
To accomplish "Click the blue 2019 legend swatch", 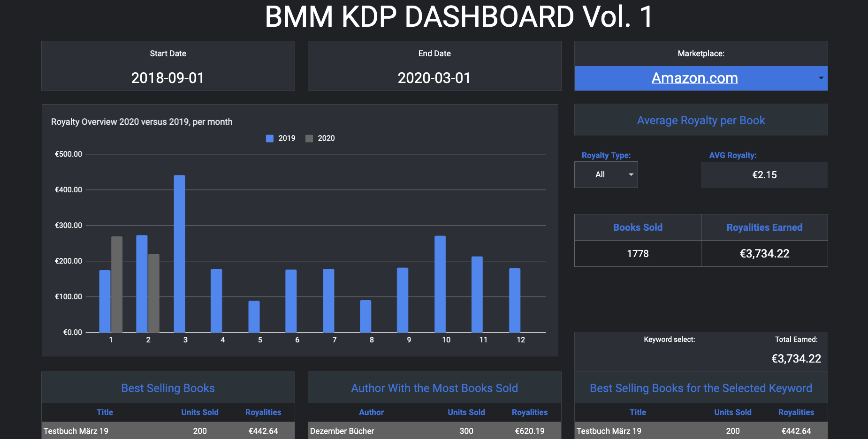I will click(x=270, y=138).
